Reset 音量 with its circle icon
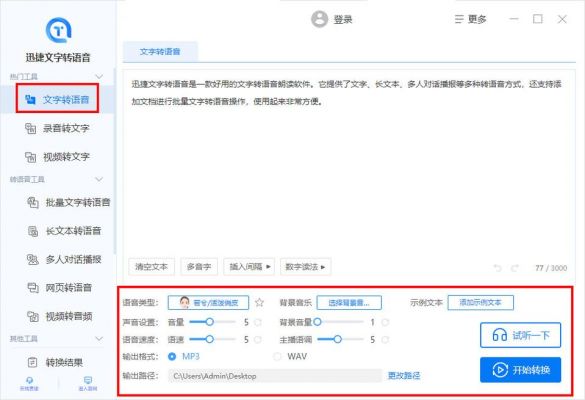 257,322
